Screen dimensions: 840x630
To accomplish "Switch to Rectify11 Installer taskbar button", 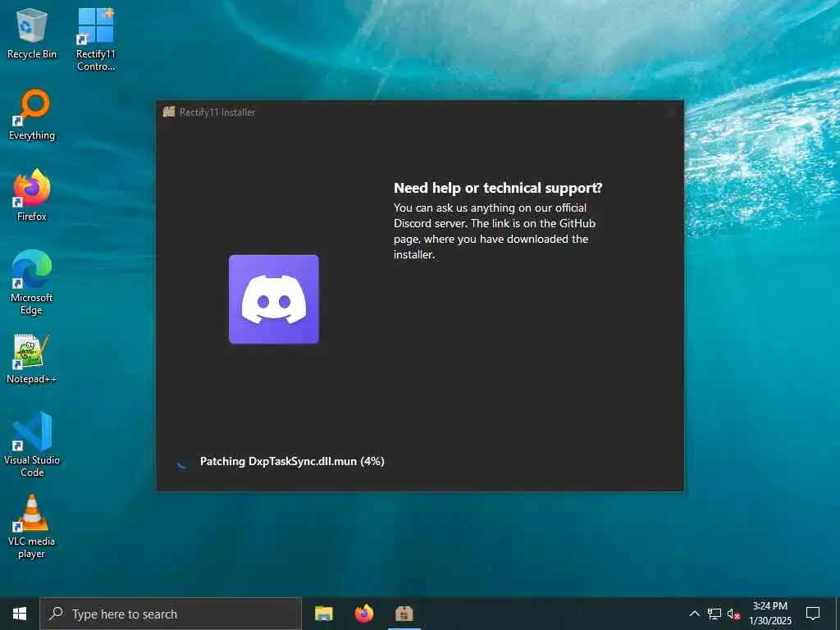I will (404, 614).
